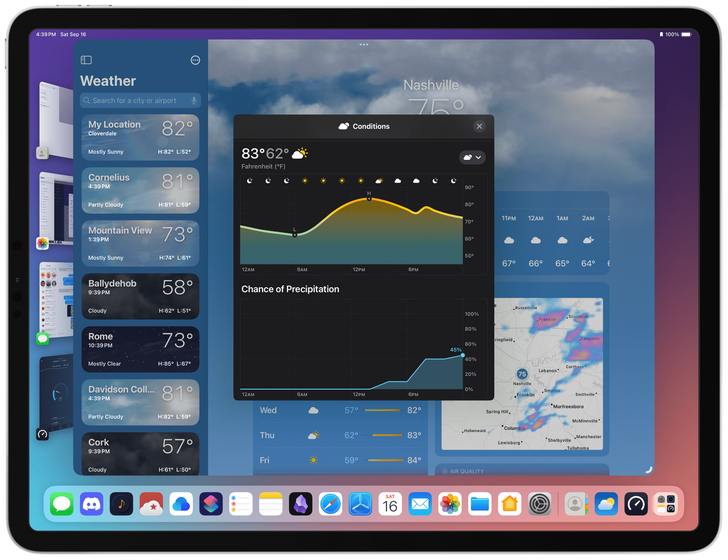Open Files app from dock
This screenshot has width=728, height=560.
pos(480,505)
